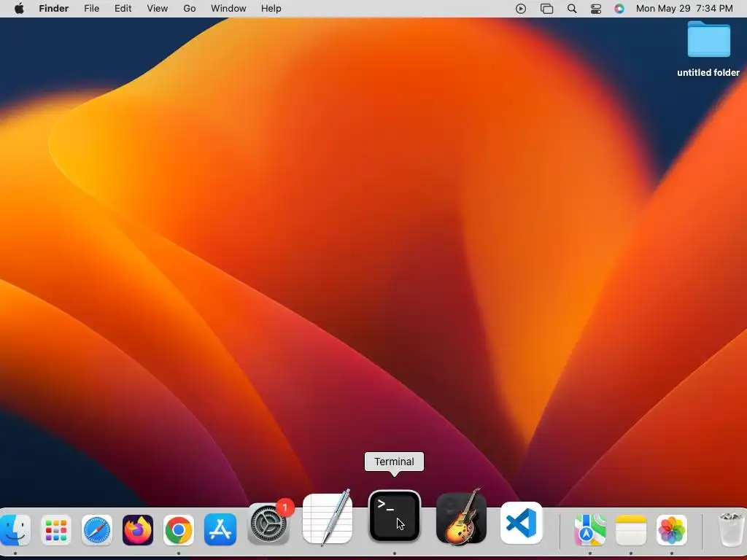Open the App Store icon
Viewport: 747px width, 560px height.
(220, 529)
